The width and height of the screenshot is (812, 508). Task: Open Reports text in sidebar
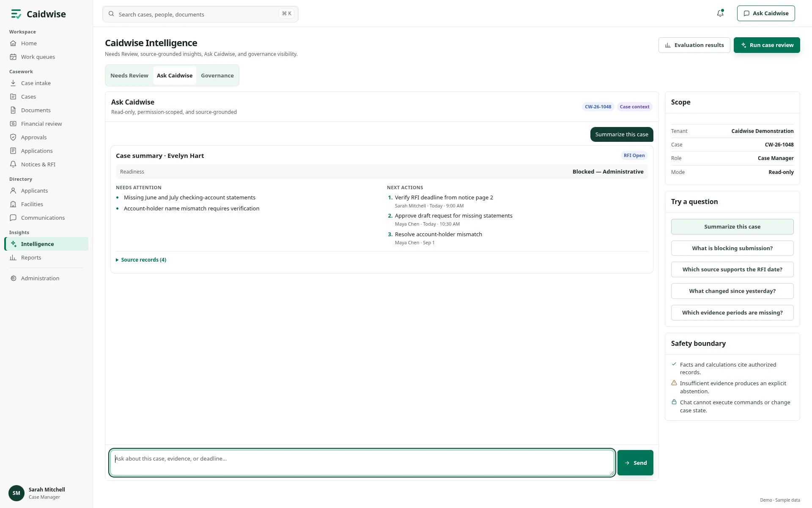[x=31, y=257]
